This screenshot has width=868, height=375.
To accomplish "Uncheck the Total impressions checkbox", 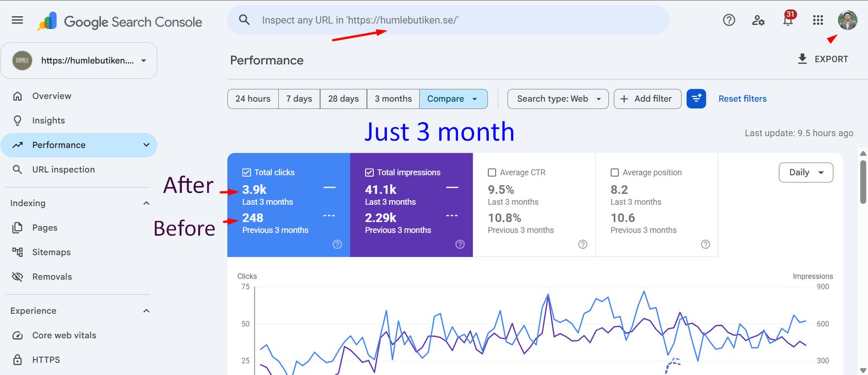I will (x=369, y=172).
